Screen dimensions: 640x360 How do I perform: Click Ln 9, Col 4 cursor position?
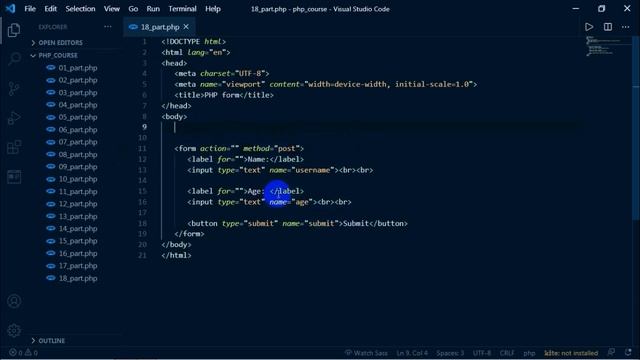(412, 353)
